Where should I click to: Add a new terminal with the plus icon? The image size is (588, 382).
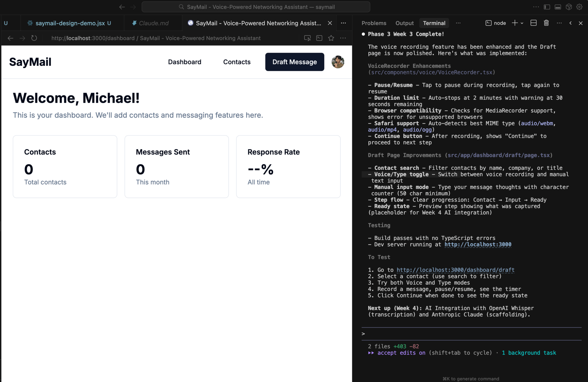tap(514, 23)
